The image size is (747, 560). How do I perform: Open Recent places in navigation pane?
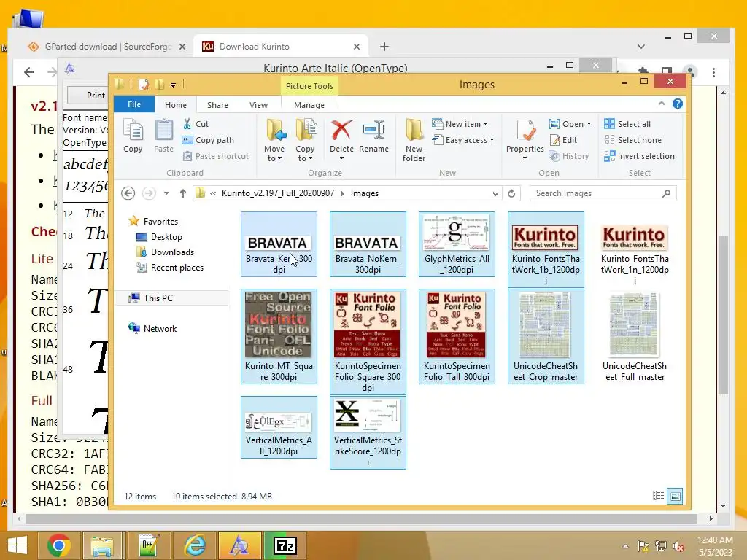177,268
